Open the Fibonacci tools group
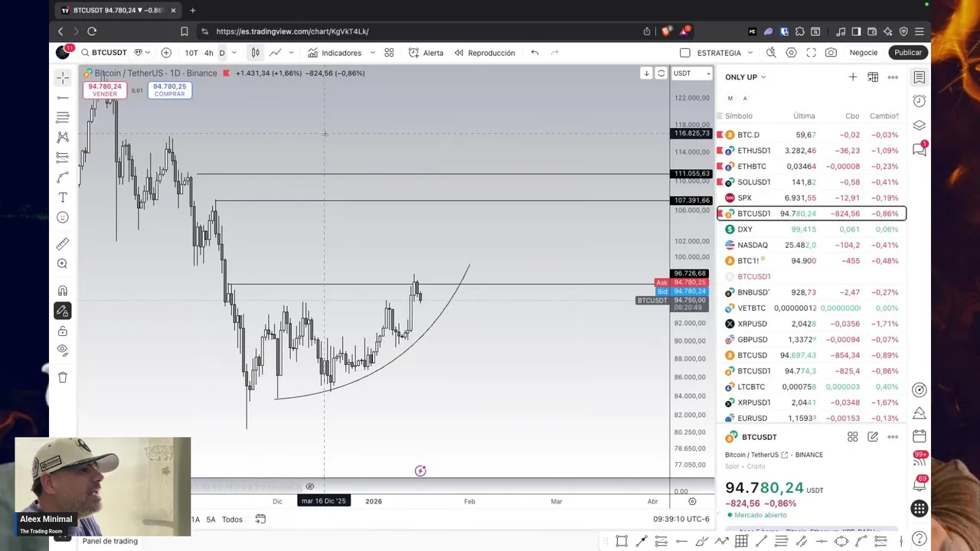This screenshot has width=980, height=551. click(x=63, y=117)
